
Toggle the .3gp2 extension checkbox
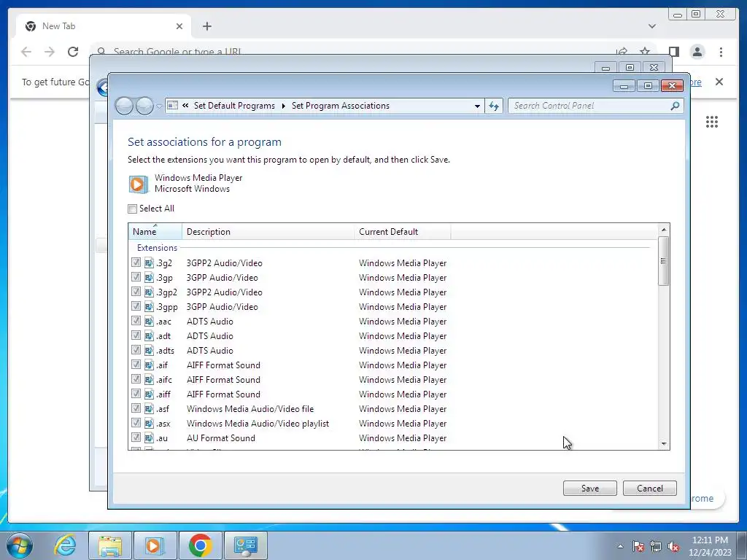point(136,292)
